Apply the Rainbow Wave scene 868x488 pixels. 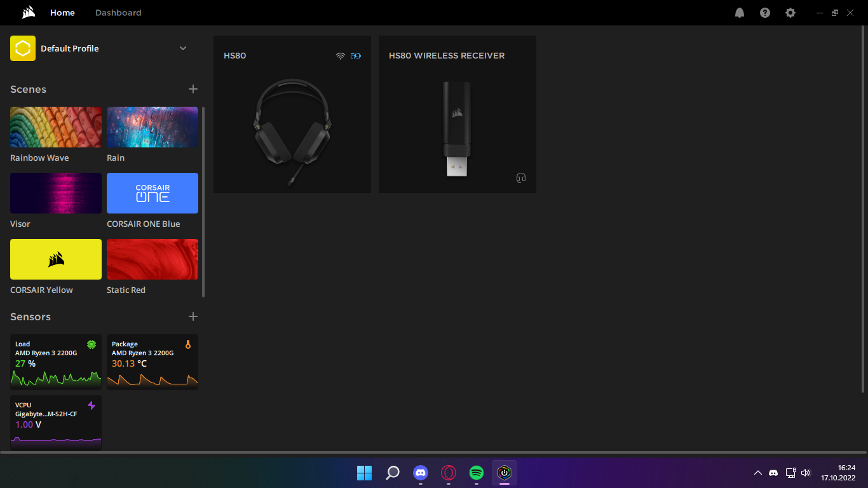click(x=56, y=127)
